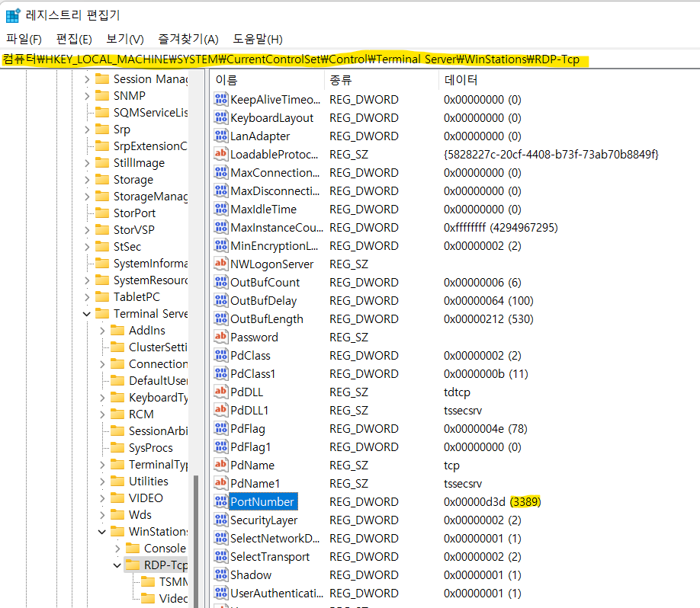Select the TSMM subkey under RDP-Tcp

tap(173, 582)
